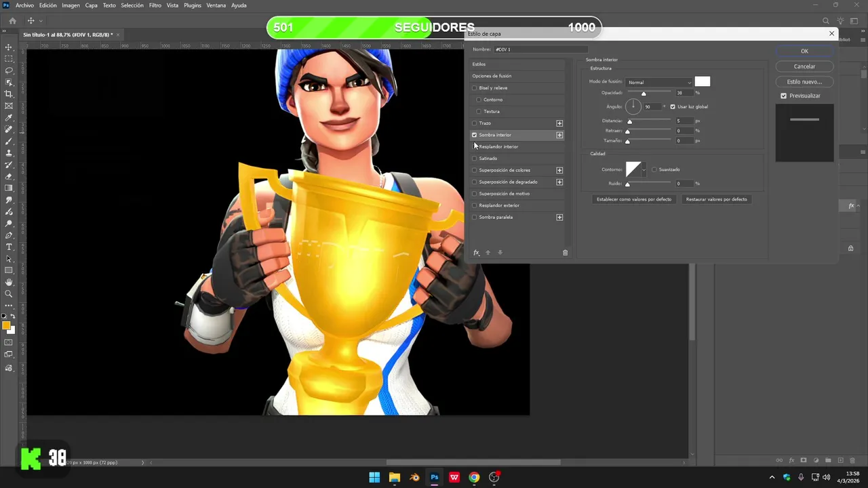Select the Frame tool
The height and width of the screenshot is (488, 868).
pyautogui.click(x=9, y=106)
